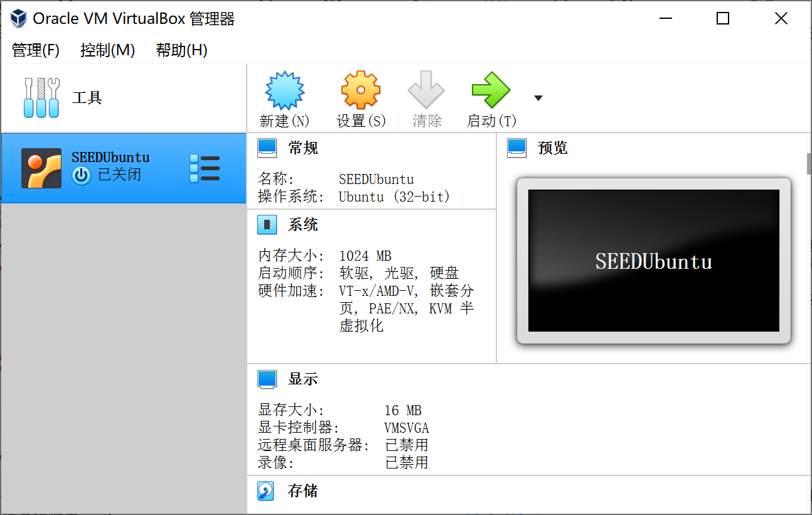The image size is (812, 515).
Task: Click 已禁用 beside 远程桌面服务器
Action: click(407, 445)
